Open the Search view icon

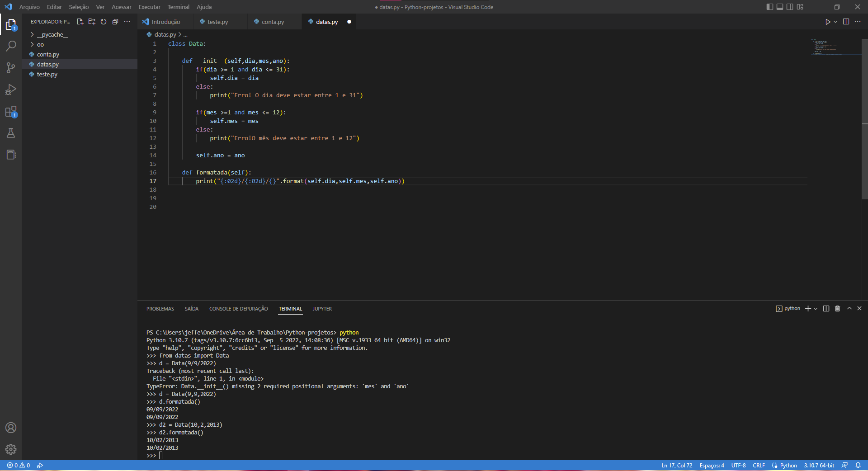tap(11, 46)
